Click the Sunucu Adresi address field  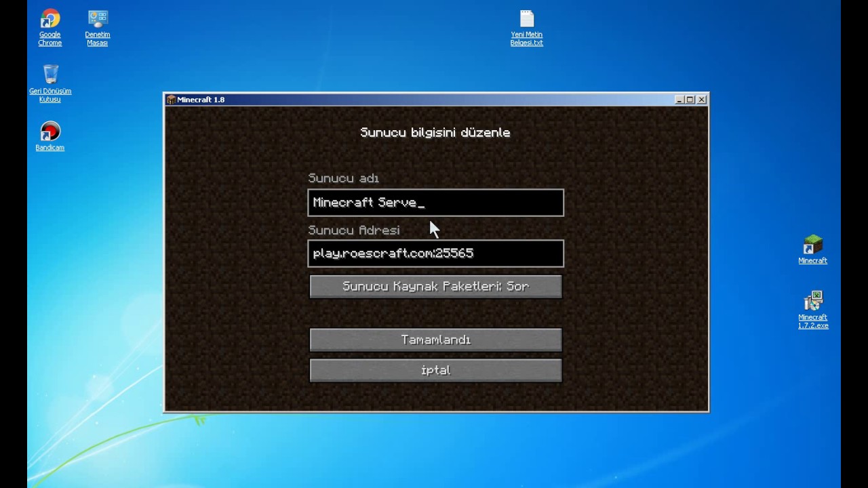435,253
